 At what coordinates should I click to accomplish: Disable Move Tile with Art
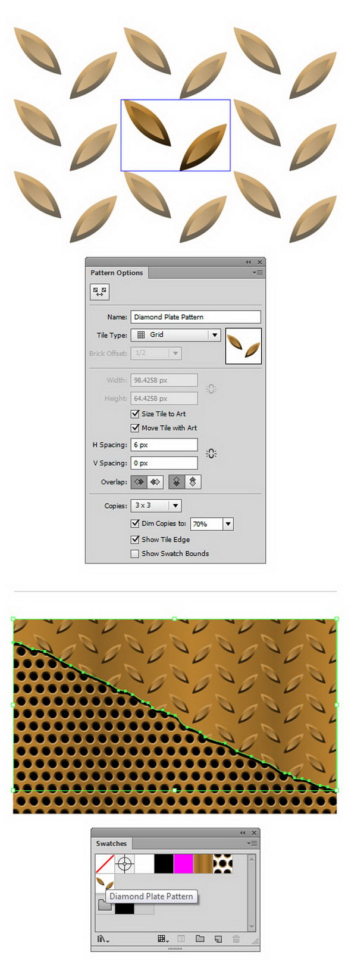click(135, 428)
